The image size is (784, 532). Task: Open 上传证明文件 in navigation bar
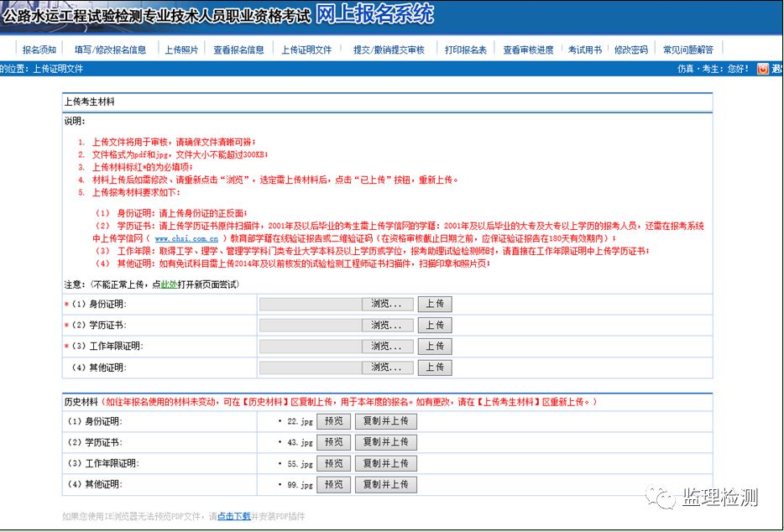tap(306, 50)
